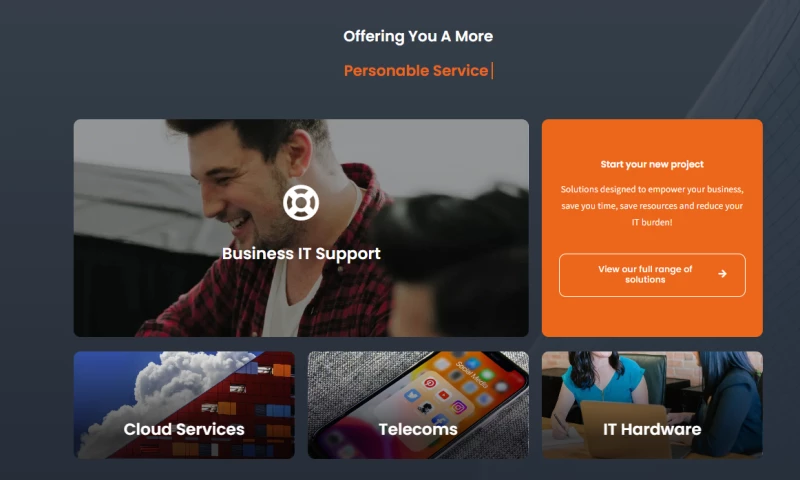Click the Twitter app icon on the phone image
800x480 pixels.
coord(412,395)
